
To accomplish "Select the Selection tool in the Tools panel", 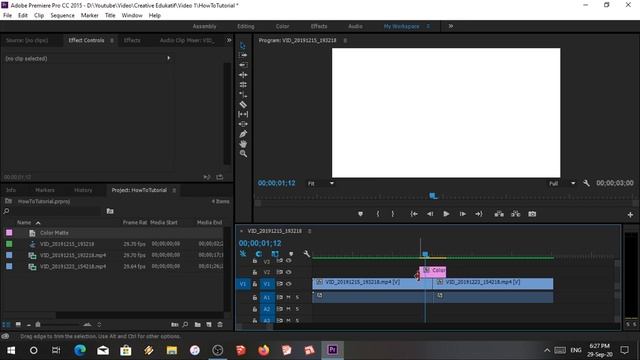I will click(243, 45).
